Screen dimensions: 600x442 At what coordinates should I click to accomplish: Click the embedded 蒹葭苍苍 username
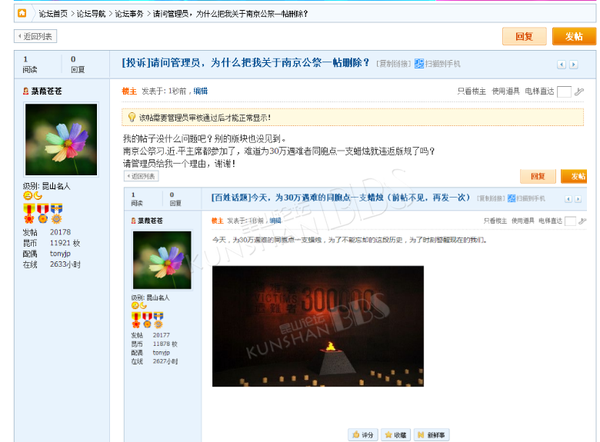pyautogui.click(x=150, y=221)
